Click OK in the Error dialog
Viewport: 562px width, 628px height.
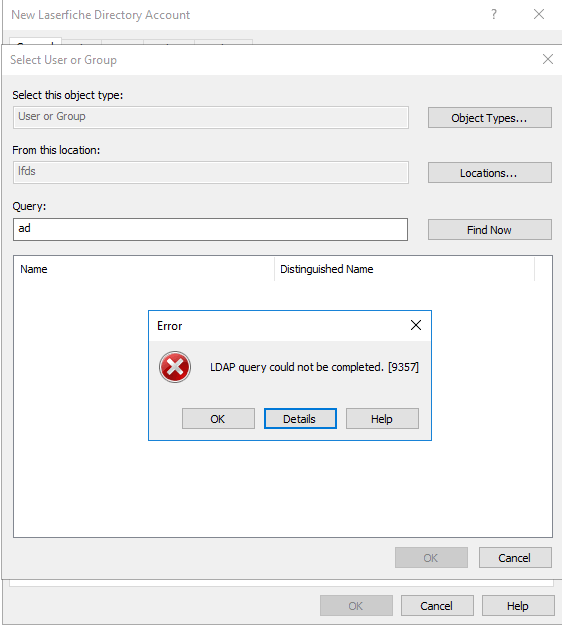[218, 419]
